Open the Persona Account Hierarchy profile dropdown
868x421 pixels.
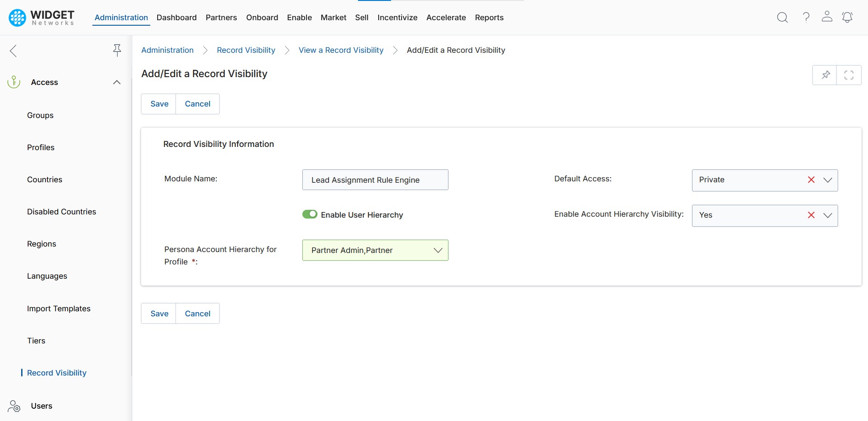point(437,250)
